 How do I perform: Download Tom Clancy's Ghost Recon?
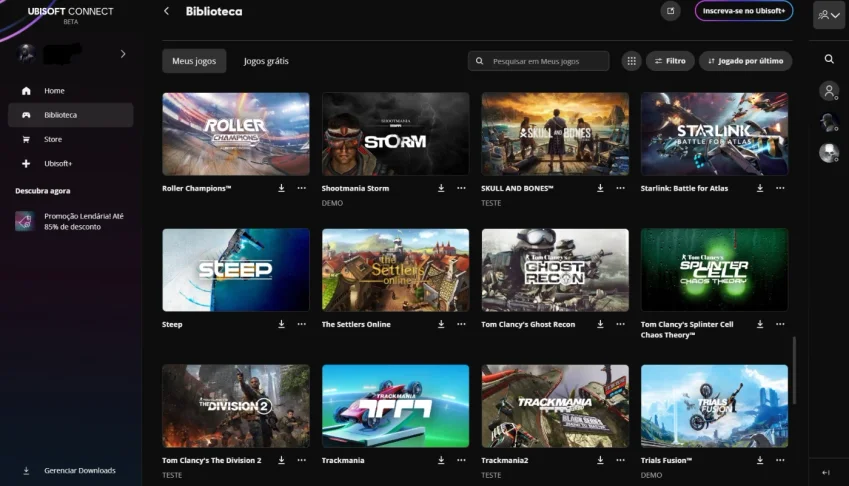point(600,324)
